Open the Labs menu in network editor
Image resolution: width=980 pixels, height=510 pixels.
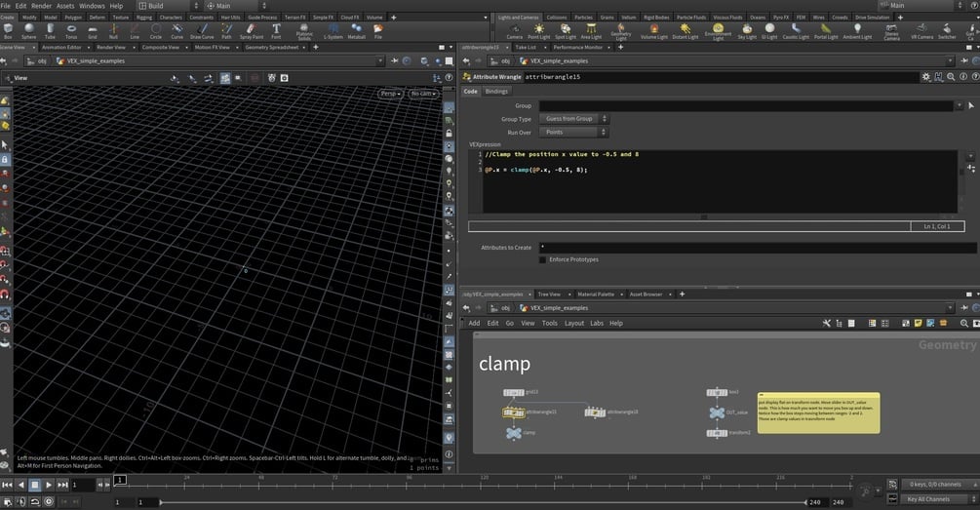click(x=597, y=323)
